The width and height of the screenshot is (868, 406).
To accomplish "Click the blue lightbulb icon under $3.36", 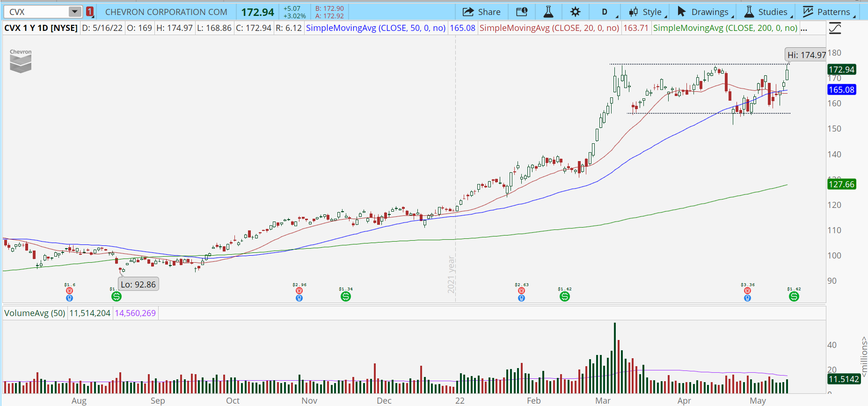I will [747, 298].
